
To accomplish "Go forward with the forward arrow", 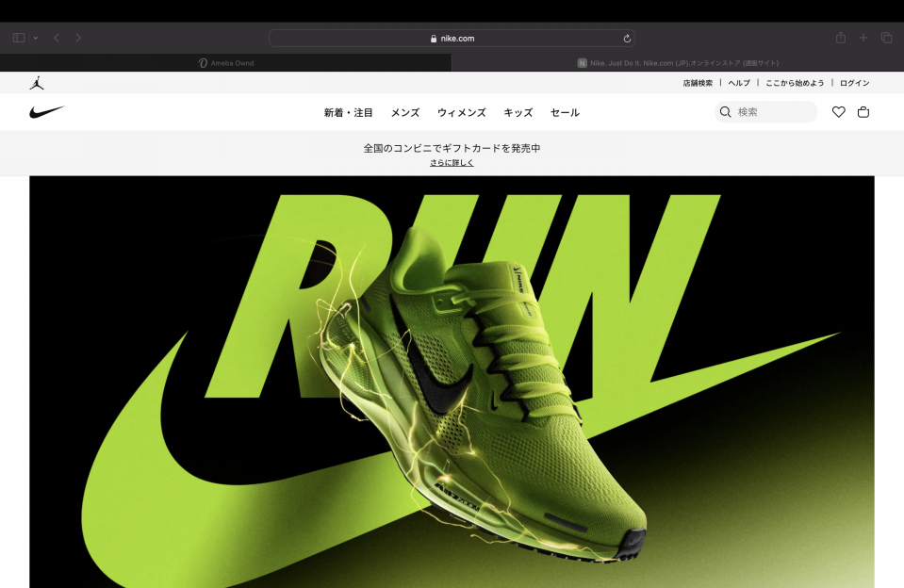I will point(78,38).
